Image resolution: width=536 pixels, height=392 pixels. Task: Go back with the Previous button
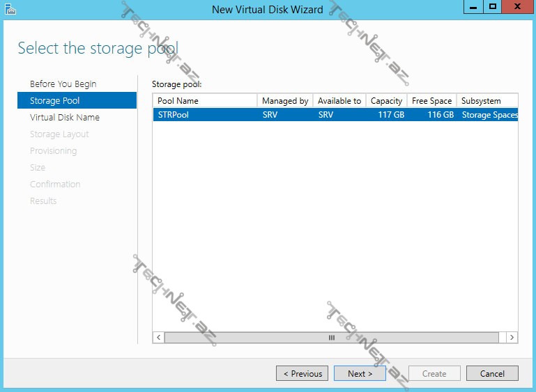click(x=303, y=374)
